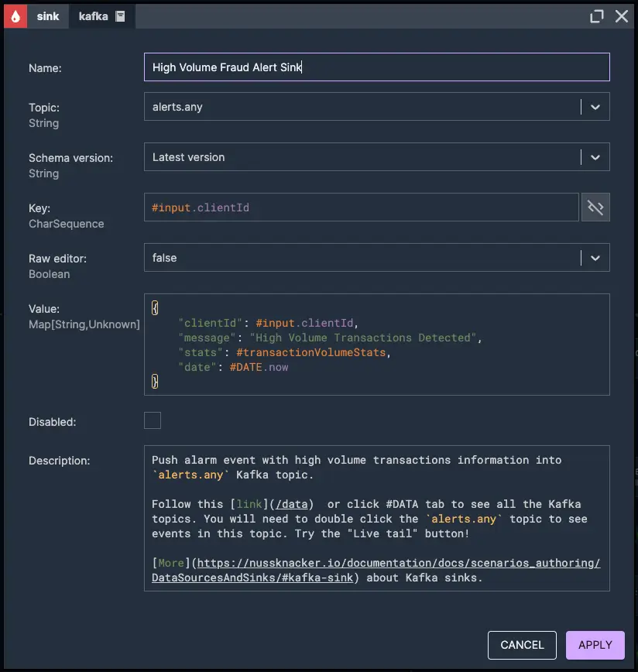The width and height of the screenshot is (638, 672).
Task: Click opening brace of Value expression
Action: tap(155, 307)
